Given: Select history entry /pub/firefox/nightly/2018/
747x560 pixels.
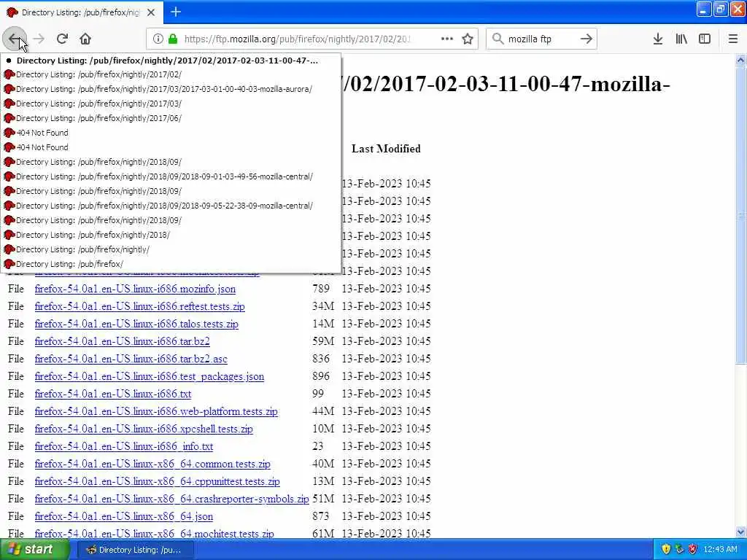Looking at the screenshot, I should [x=171, y=236].
